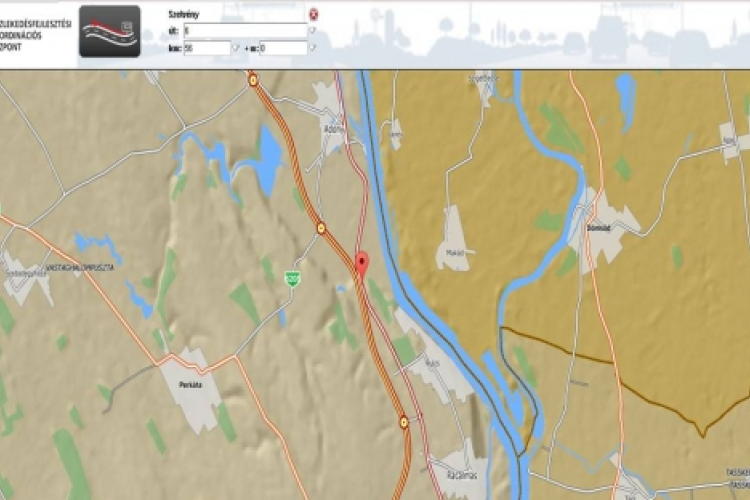Click the +m offset input field
Viewport: 750px width, 500px height.
click(282, 47)
